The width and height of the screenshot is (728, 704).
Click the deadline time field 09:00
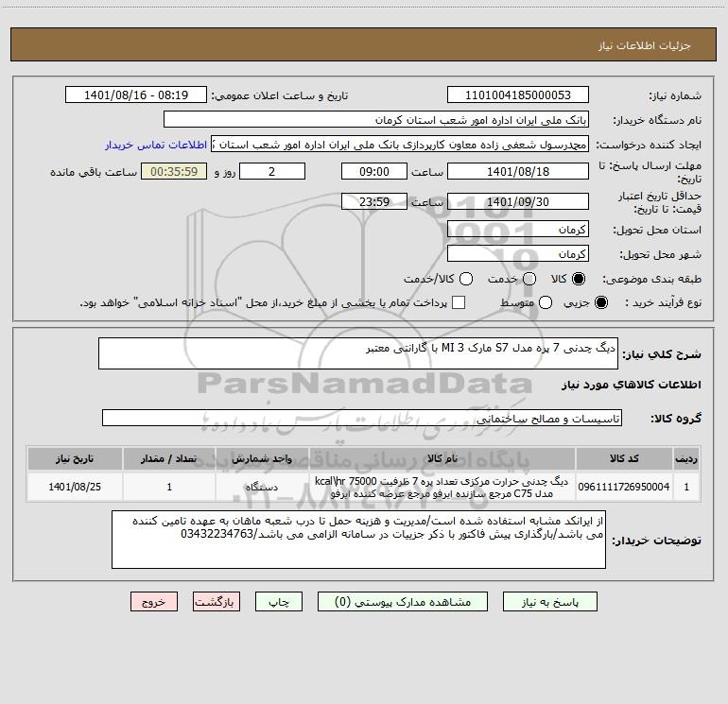click(x=374, y=172)
